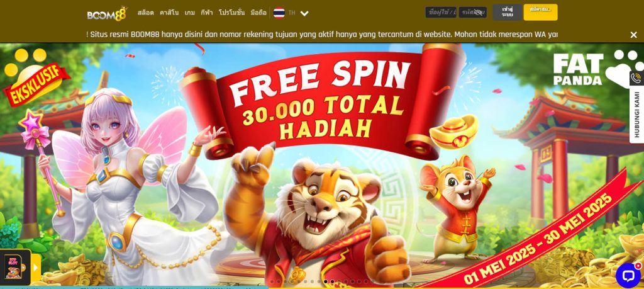Image resolution: width=644 pixels, height=289 pixels.
Task: Open the RTP slot widget thumbnail
Action: coord(14,267)
